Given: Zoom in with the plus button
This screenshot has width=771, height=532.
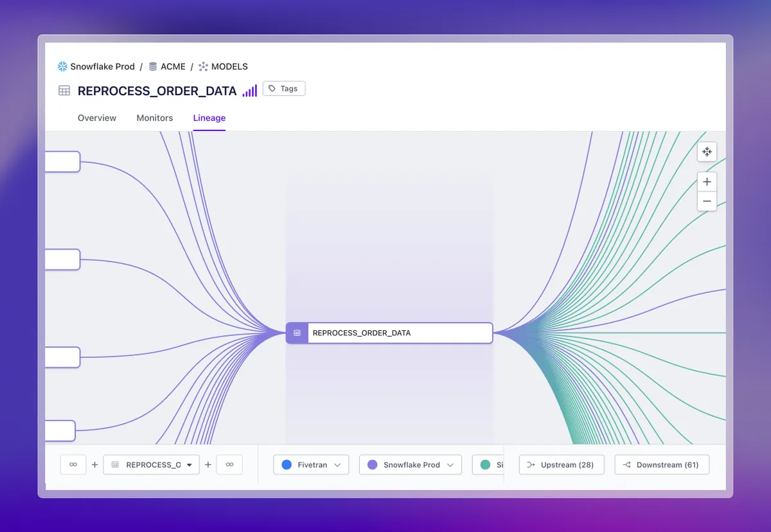Looking at the screenshot, I should pyautogui.click(x=707, y=182).
